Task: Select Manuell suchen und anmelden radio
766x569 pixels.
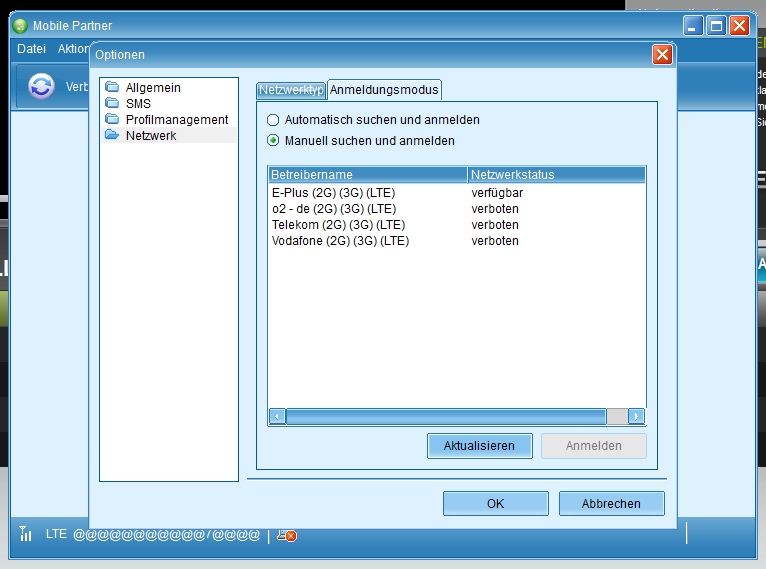Action: pos(273,141)
